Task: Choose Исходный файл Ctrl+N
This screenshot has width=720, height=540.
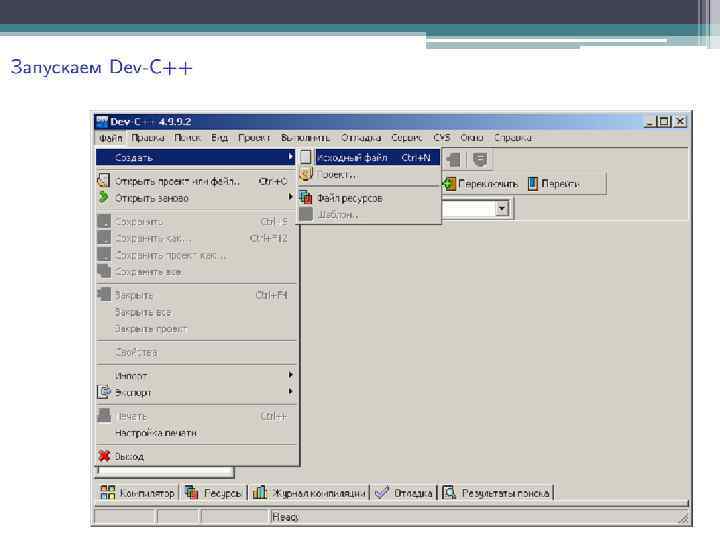Action: click(370, 158)
